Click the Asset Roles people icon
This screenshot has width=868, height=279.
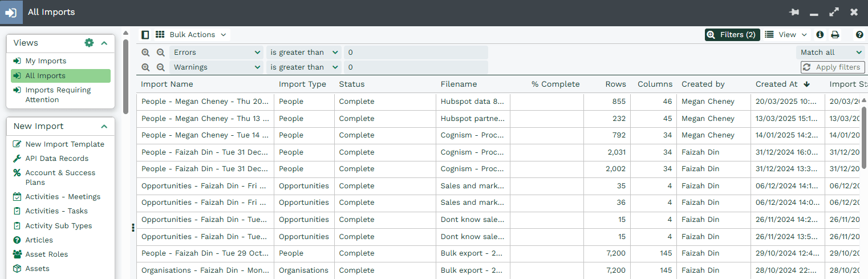pos(17,254)
